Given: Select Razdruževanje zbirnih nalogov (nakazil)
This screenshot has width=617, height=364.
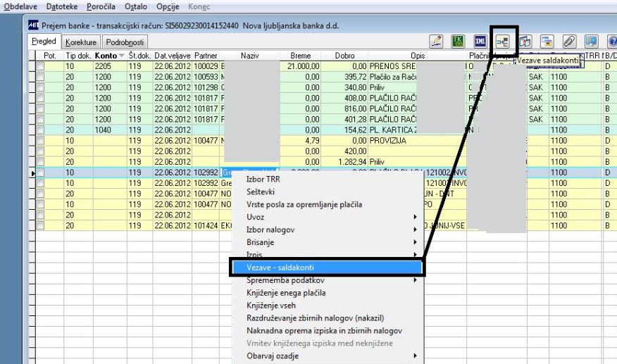Looking at the screenshot, I should pos(328,318).
